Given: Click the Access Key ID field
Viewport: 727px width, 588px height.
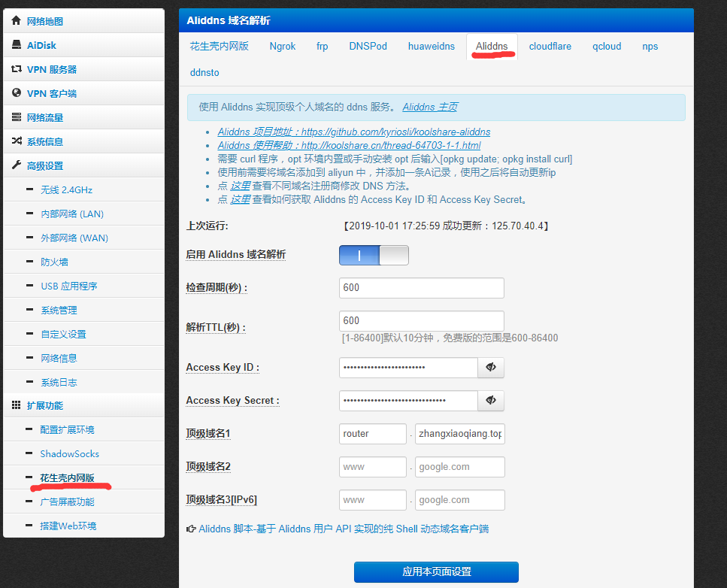Looking at the screenshot, I should coord(408,367).
